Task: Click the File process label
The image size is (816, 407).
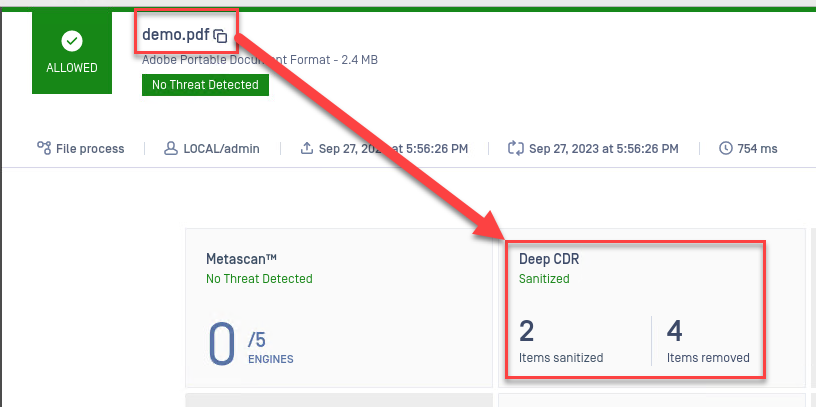Action: [x=90, y=149]
